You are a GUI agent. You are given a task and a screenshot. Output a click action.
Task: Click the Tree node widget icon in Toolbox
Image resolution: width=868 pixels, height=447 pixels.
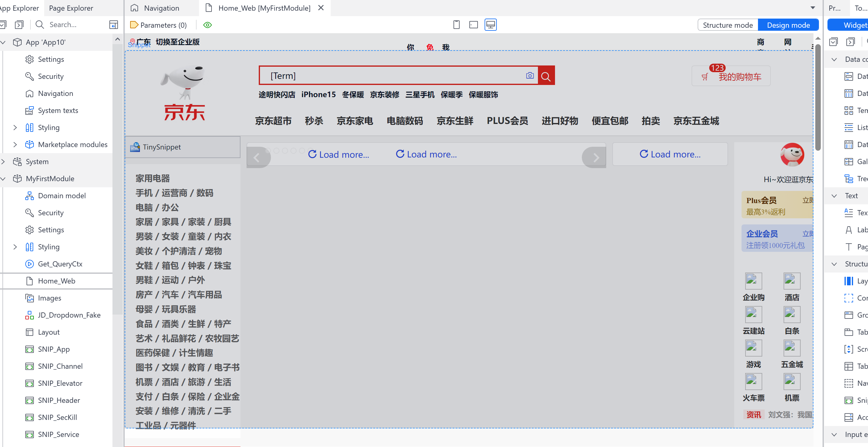848,179
